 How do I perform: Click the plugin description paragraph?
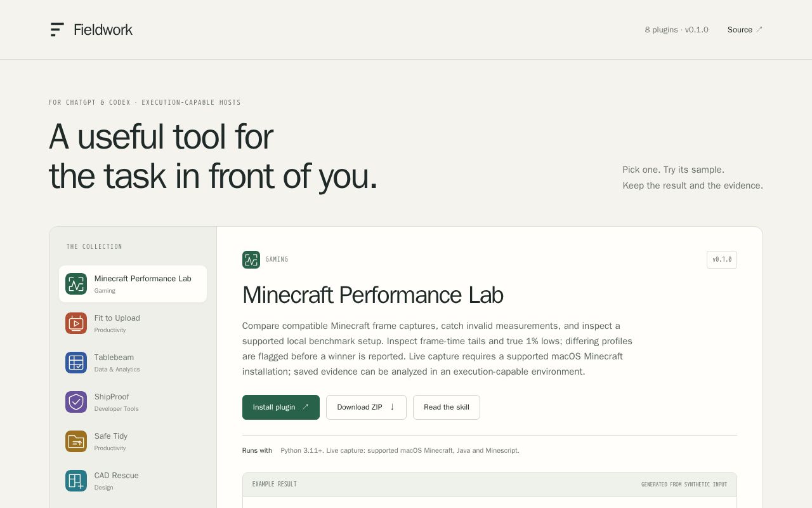pyautogui.click(x=438, y=349)
